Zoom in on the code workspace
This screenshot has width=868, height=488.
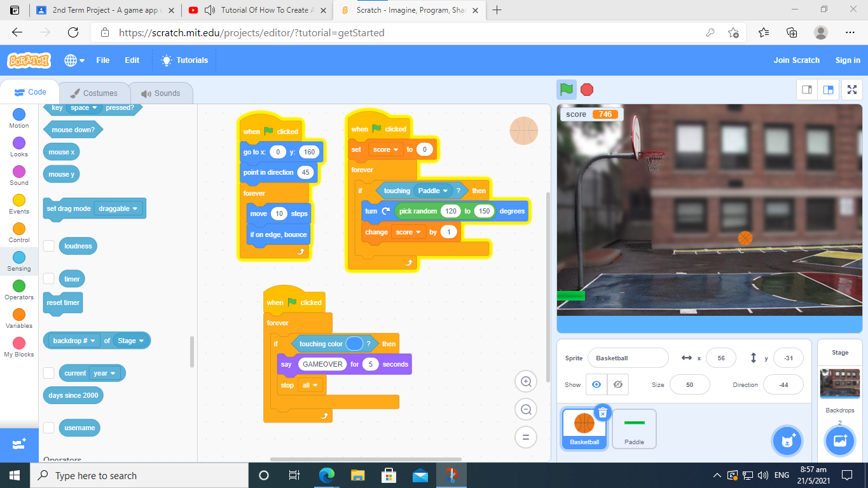coord(526,382)
